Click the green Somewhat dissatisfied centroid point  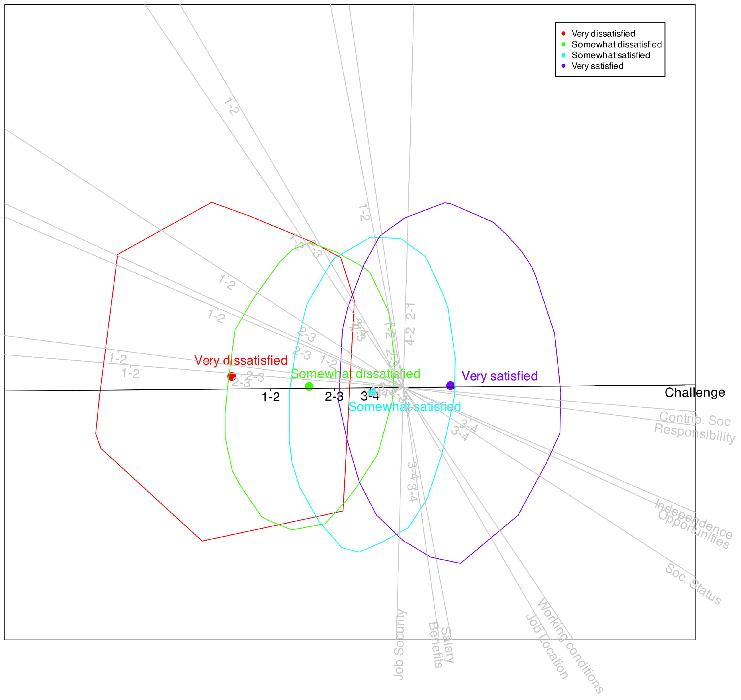309,386
